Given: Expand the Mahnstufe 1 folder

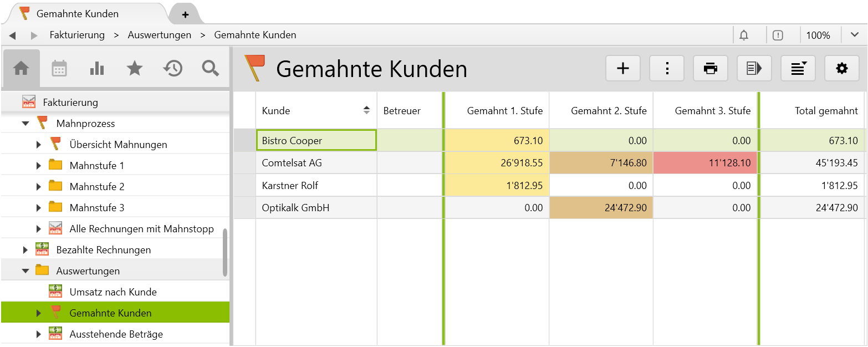Looking at the screenshot, I should point(38,165).
